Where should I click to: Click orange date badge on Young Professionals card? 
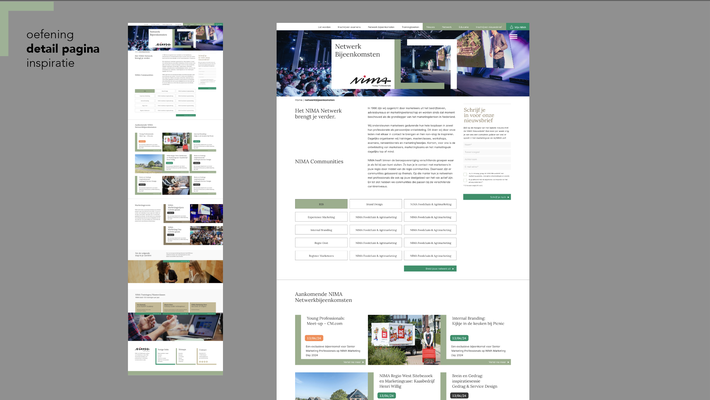314,338
